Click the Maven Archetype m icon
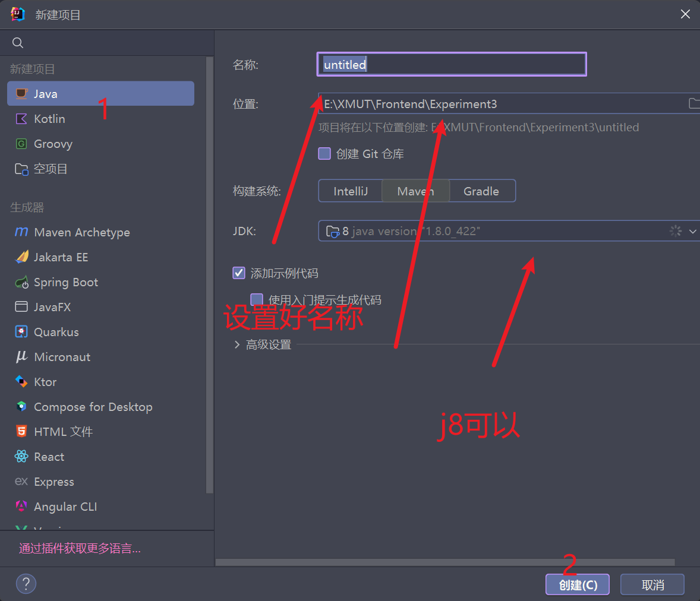This screenshot has height=601, width=700. point(21,232)
